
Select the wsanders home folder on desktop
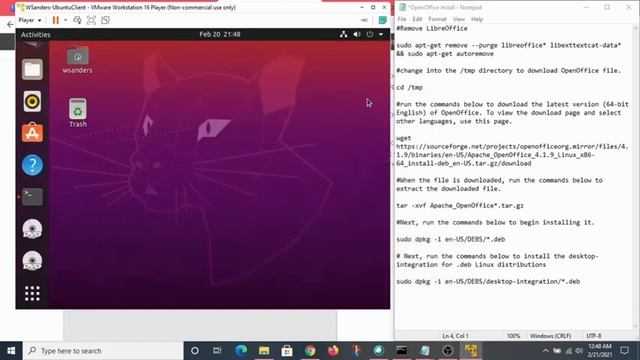tap(78, 60)
